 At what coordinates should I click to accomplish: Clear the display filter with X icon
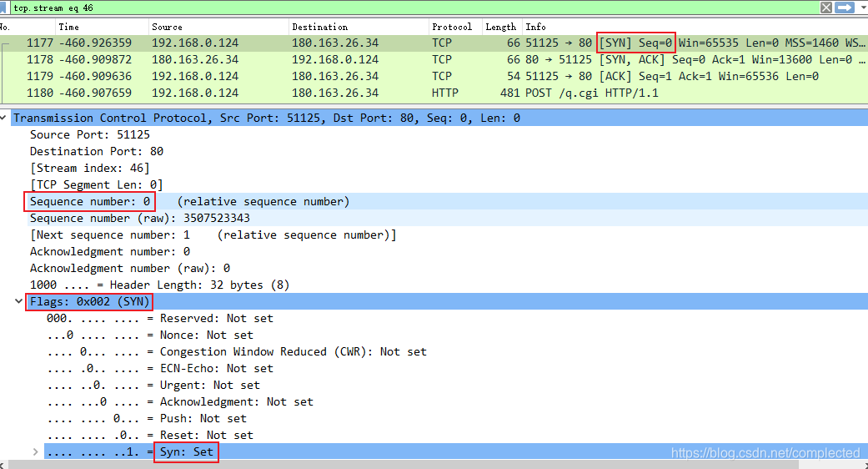point(826,8)
